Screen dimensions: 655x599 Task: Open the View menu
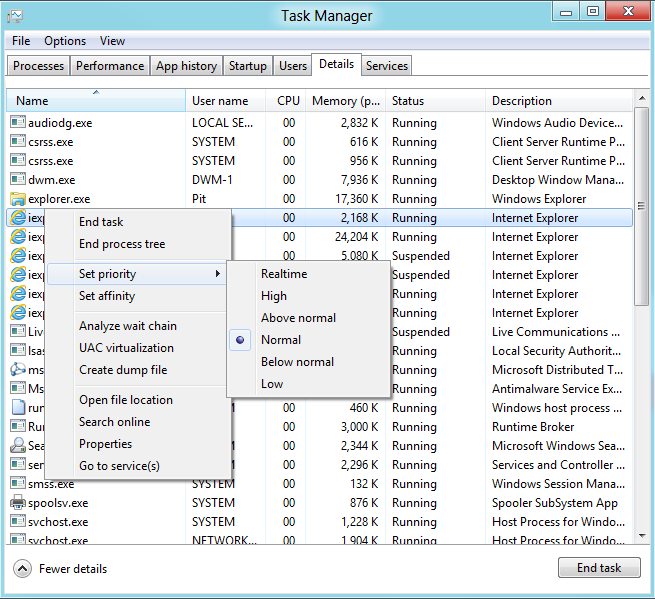click(x=112, y=41)
